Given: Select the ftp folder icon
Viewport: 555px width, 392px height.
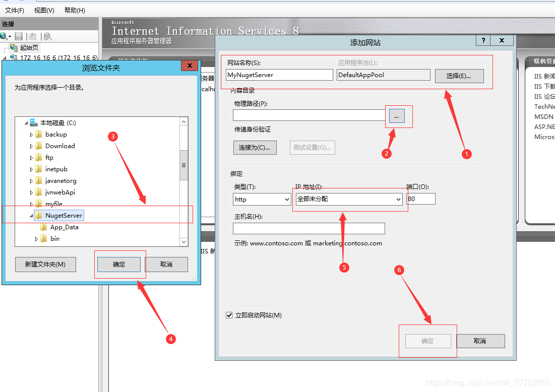Looking at the screenshot, I should 39,158.
